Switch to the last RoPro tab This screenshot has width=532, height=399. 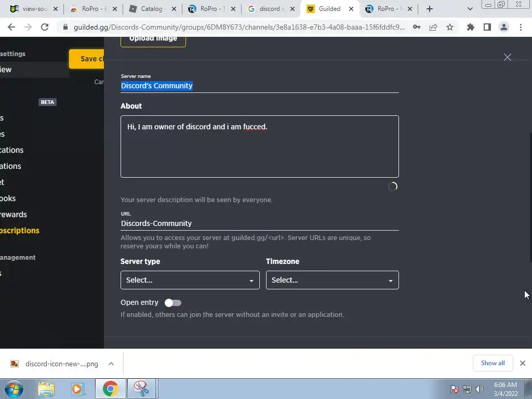(389, 9)
